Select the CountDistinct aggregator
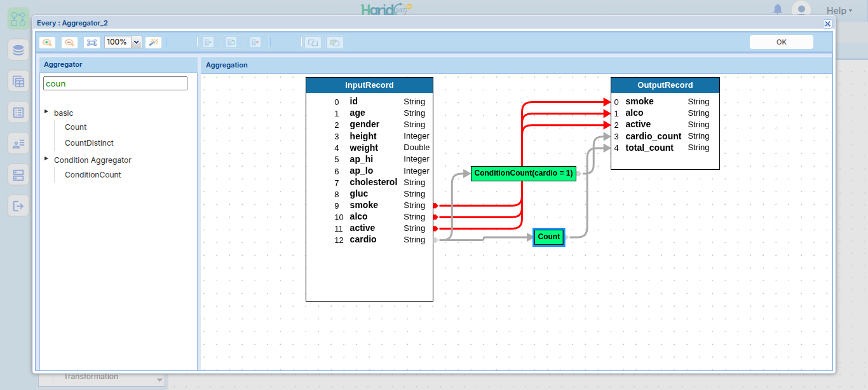 [89, 143]
